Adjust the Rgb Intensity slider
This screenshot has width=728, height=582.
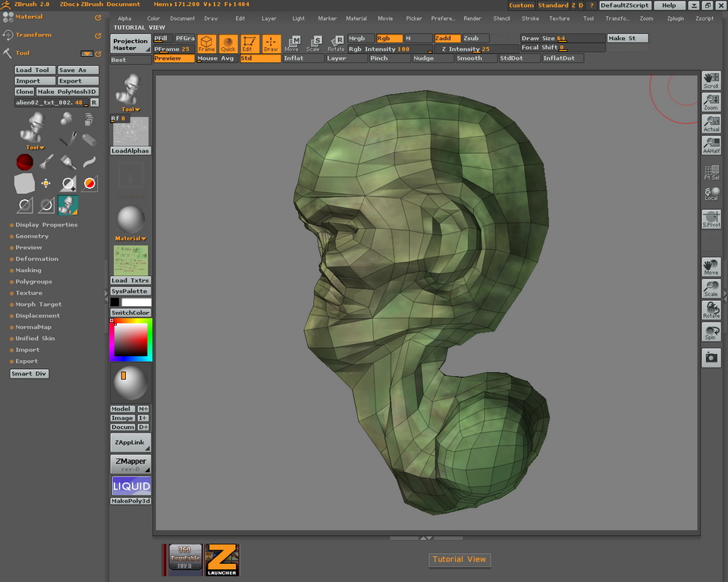(x=391, y=49)
